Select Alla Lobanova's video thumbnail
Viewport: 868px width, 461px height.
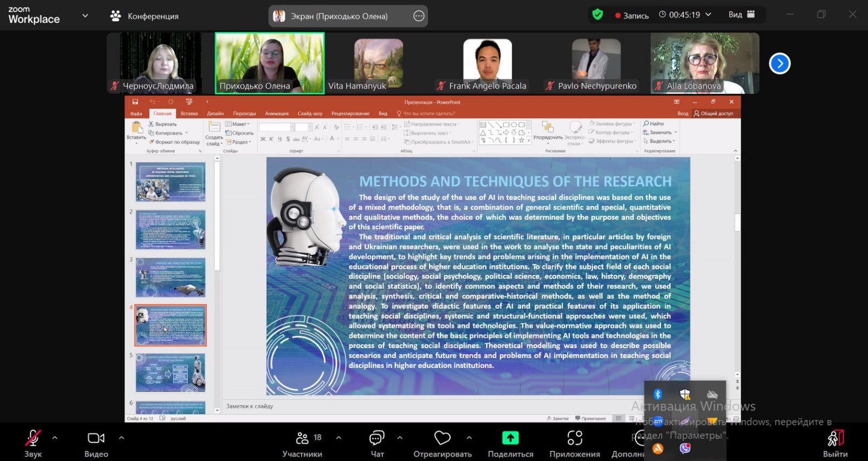(x=705, y=63)
